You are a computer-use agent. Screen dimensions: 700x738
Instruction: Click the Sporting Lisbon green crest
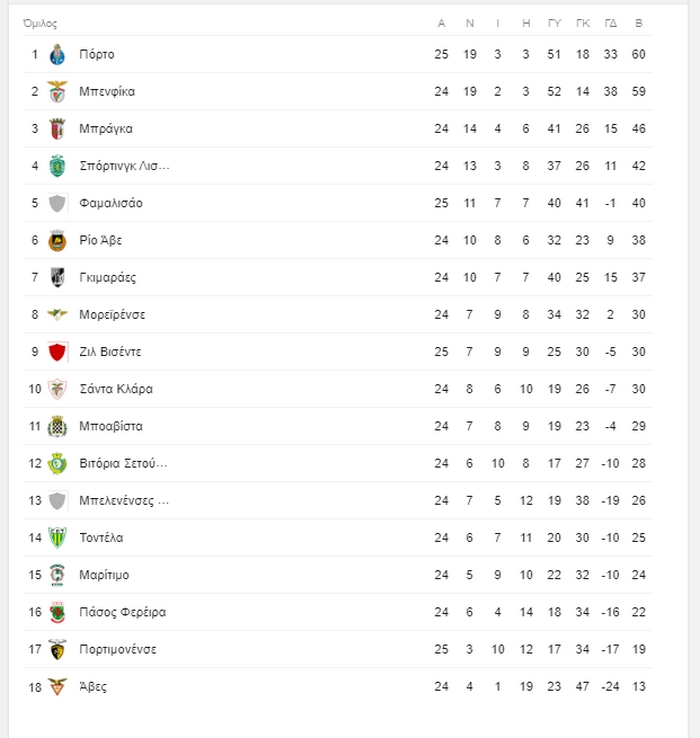tap(57, 166)
